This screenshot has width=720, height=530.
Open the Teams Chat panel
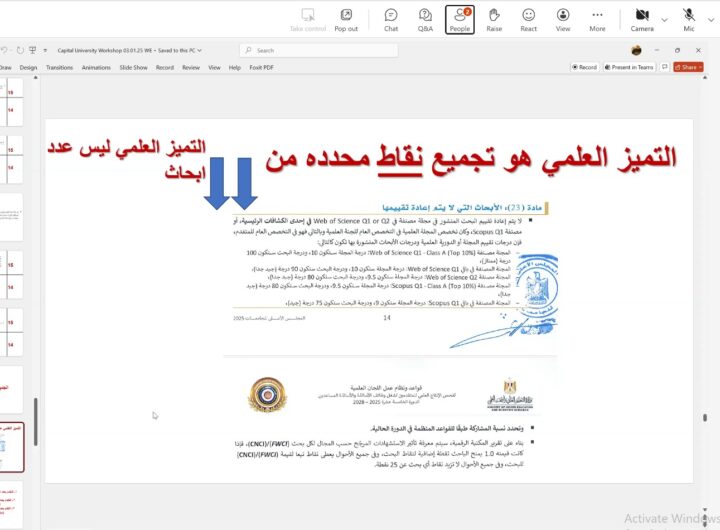391,19
